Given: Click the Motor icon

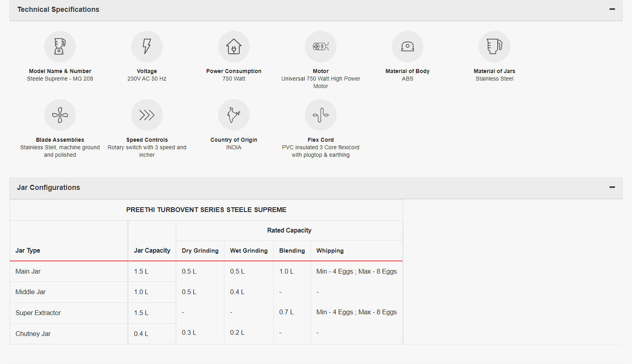Looking at the screenshot, I should (321, 47).
